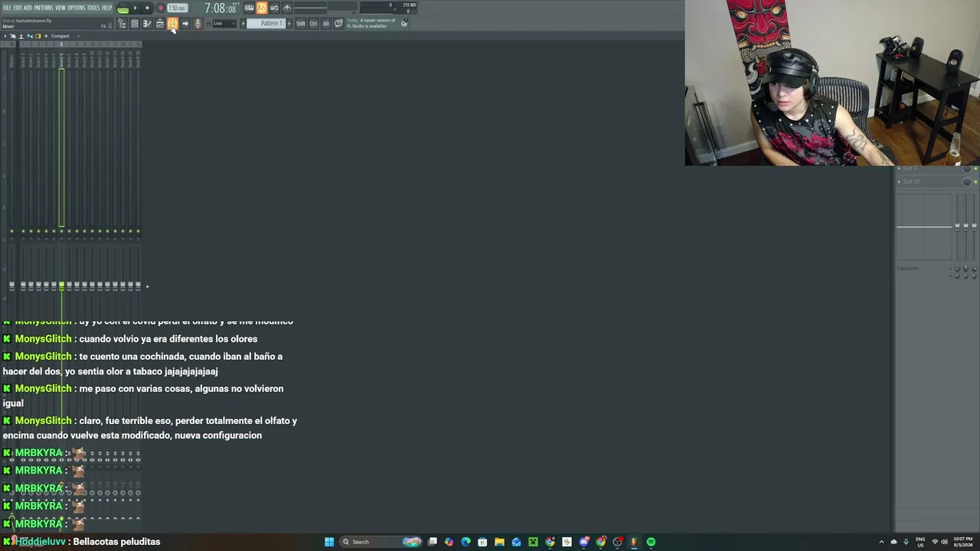Adjust Slot 10 mix level knob
Screen dimensions: 980x551
click(966, 182)
